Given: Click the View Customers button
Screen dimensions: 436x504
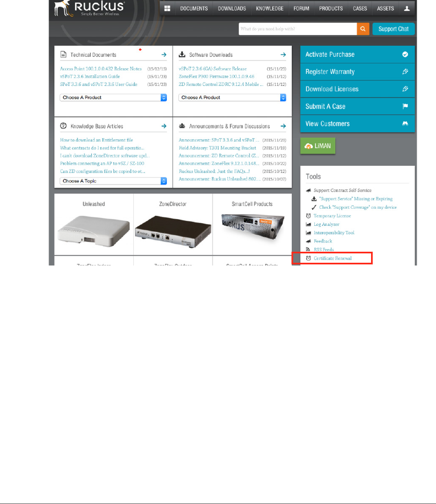Looking at the screenshot, I should 358,124.
